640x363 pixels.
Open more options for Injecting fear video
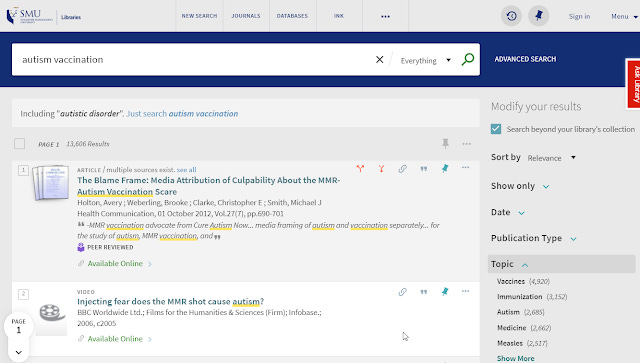tap(465, 291)
